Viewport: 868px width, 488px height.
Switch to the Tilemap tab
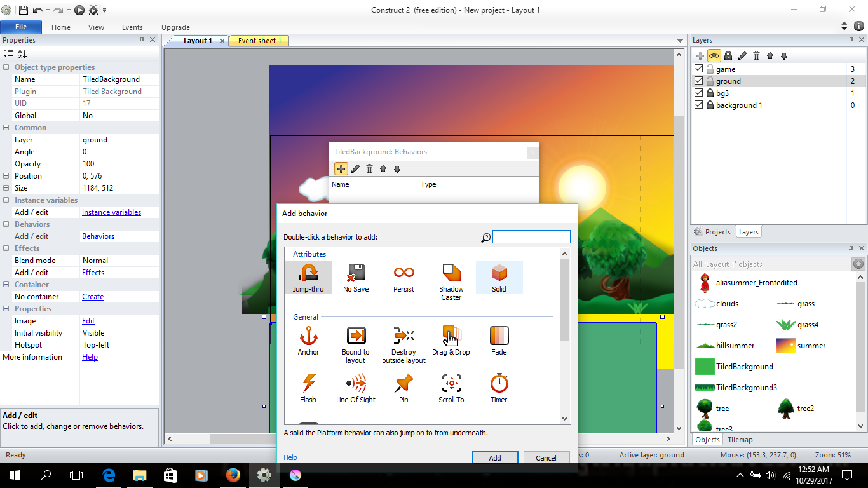740,440
